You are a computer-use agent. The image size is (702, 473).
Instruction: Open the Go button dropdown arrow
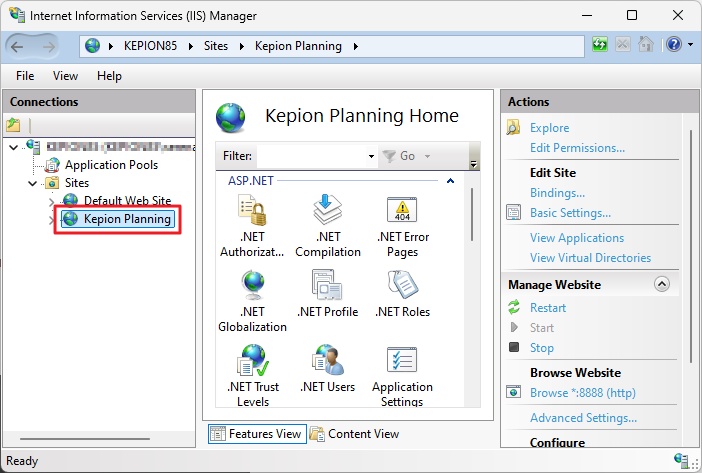tap(428, 156)
